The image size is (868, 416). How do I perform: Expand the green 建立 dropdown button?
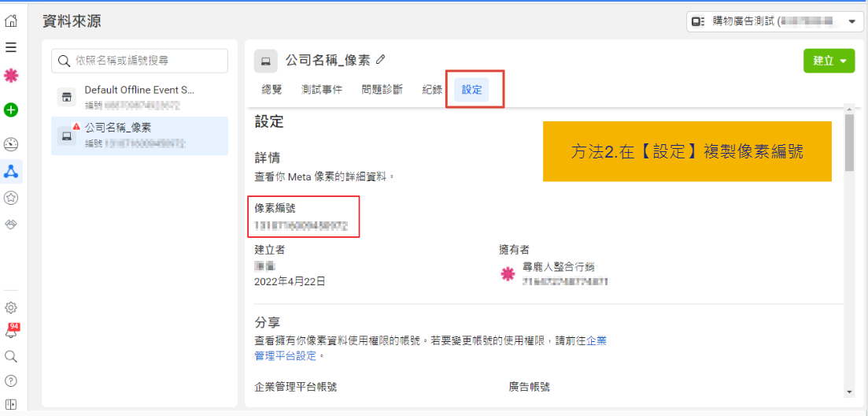829,61
